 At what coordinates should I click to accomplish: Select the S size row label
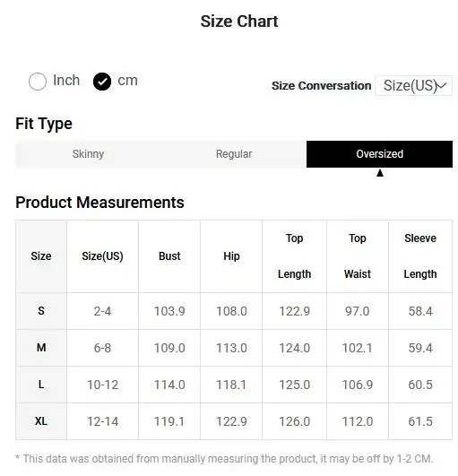pyautogui.click(x=41, y=311)
